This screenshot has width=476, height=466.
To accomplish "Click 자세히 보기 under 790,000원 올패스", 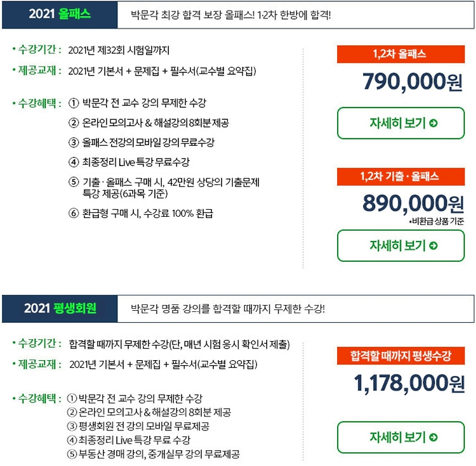I will [400, 123].
